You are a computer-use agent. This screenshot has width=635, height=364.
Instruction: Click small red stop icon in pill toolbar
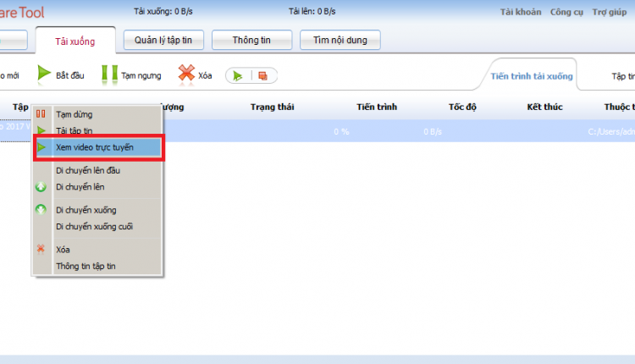(262, 75)
